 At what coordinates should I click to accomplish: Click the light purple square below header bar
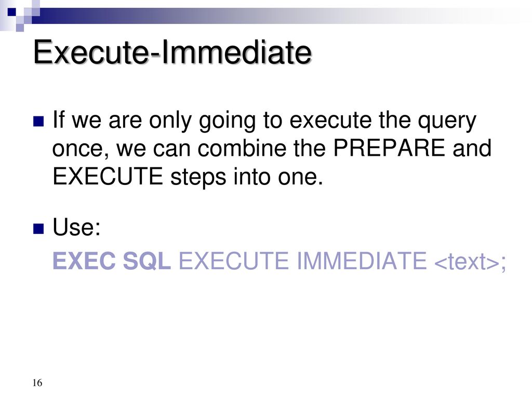[x=20, y=28]
